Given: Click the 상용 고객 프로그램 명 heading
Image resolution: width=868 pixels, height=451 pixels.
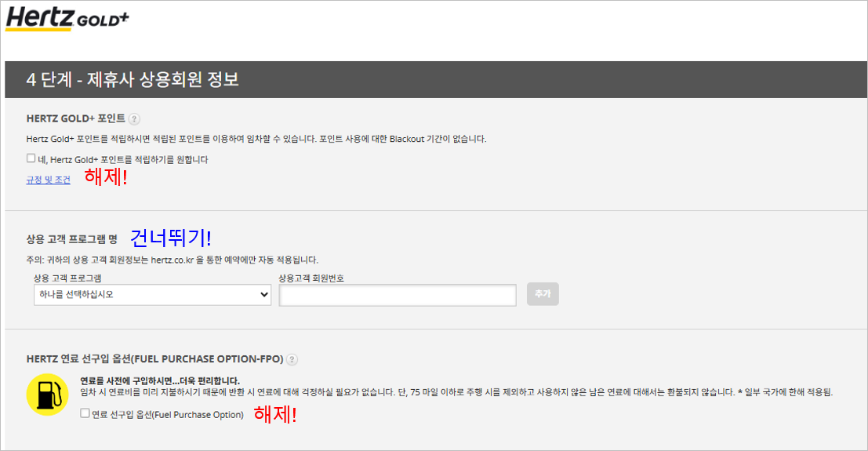Looking at the screenshot, I should [x=72, y=239].
